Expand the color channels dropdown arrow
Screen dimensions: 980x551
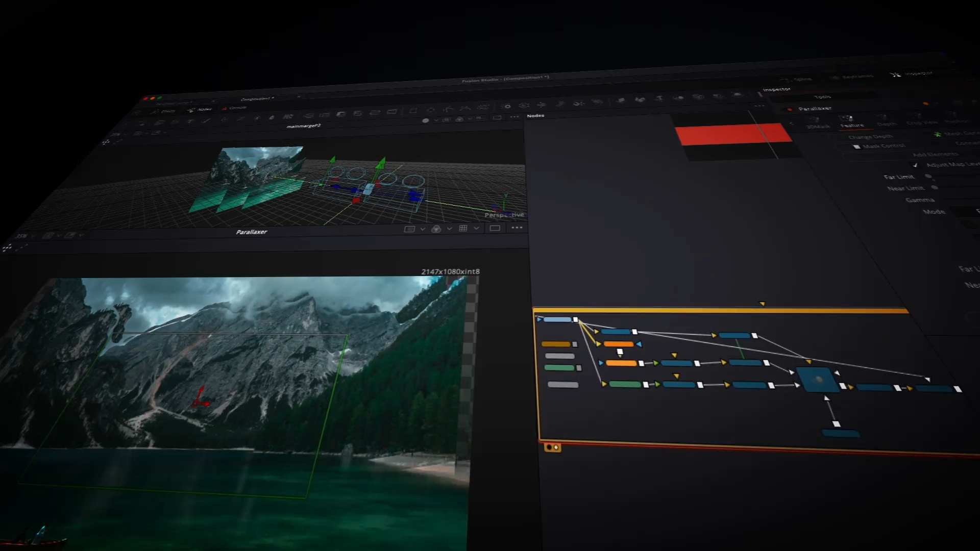point(449,229)
